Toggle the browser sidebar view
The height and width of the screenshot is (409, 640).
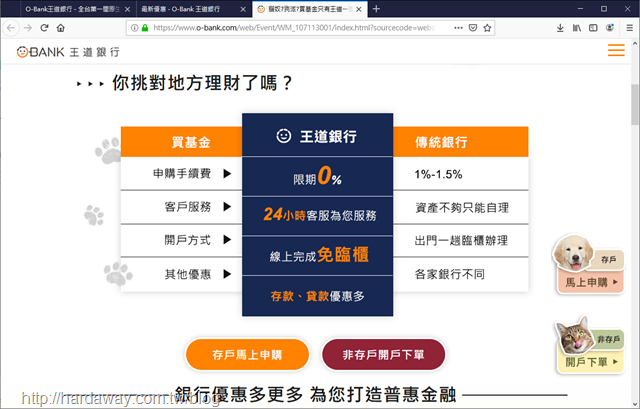(593, 28)
